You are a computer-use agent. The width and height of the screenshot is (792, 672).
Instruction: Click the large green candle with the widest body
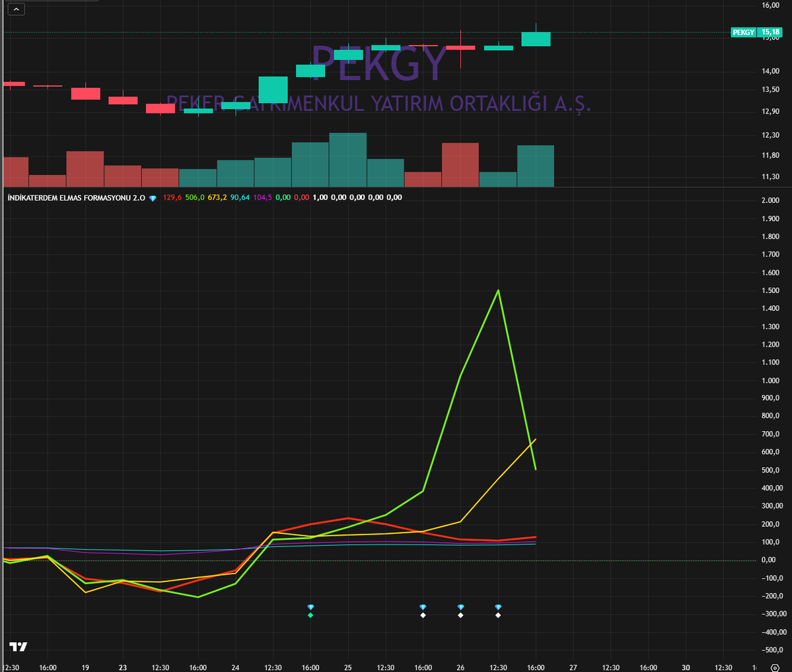(273, 89)
